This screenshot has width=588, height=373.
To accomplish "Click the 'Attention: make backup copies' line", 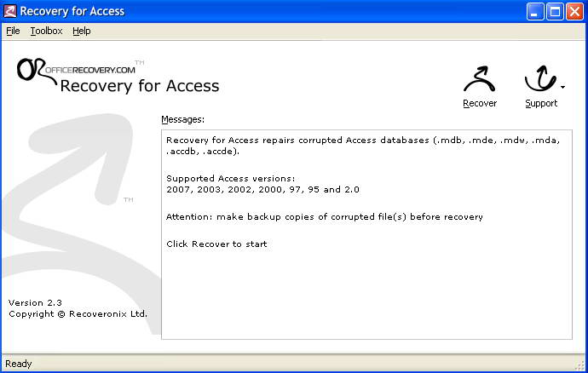I will 325,217.
